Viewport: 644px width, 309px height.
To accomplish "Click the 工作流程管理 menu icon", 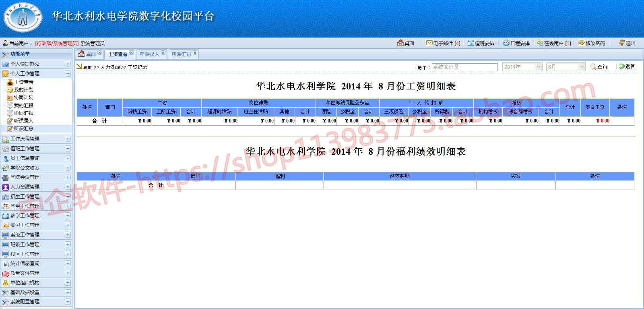I will tap(6, 139).
